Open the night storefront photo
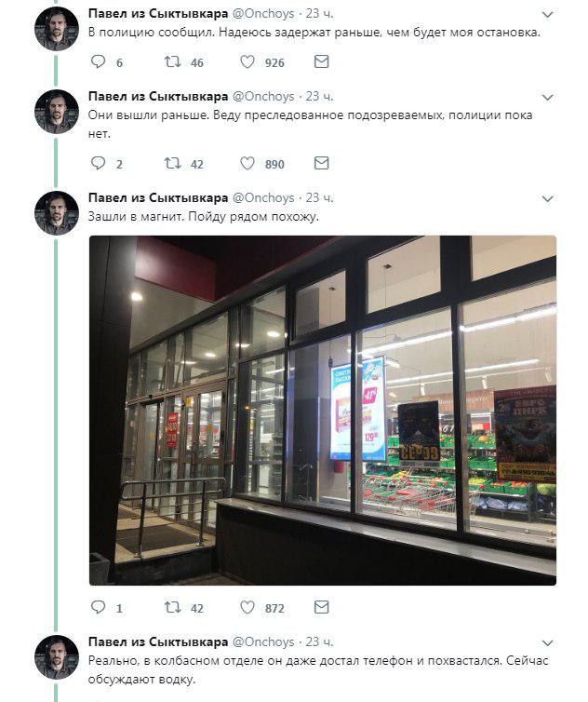 tap(323, 410)
